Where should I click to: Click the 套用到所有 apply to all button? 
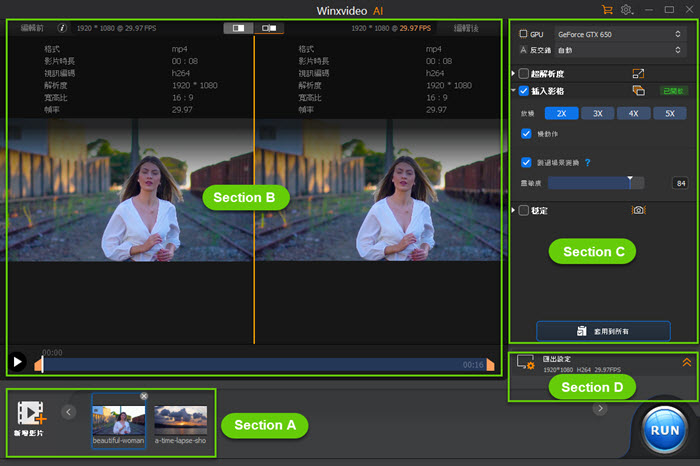pos(603,331)
